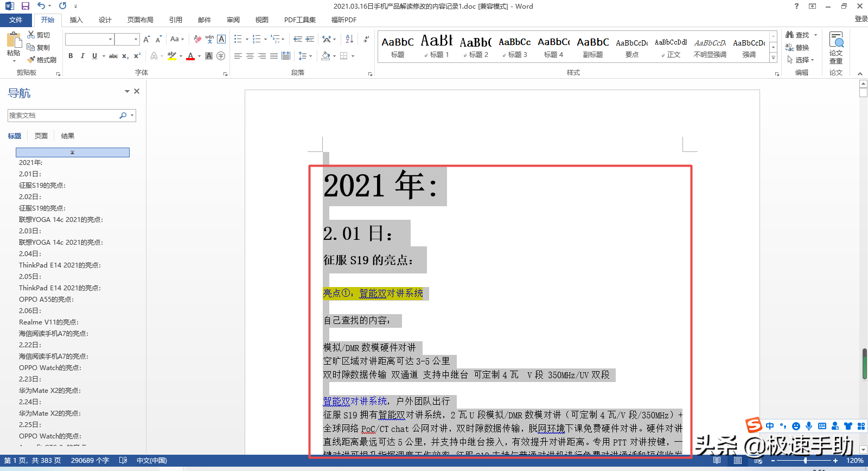The height and width of the screenshot is (471, 868).
Task: Switch to the 设计 (Design) tab
Action: point(105,20)
